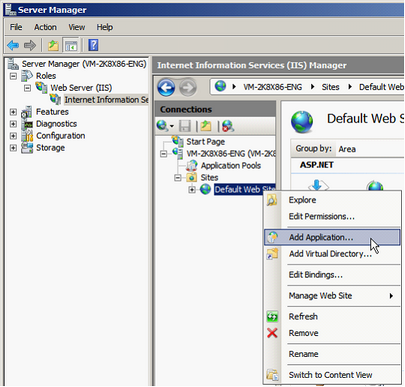Viewport: 405px width, 387px height.
Task: Click the red X Remove icon in context menu
Action: [272, 333]
